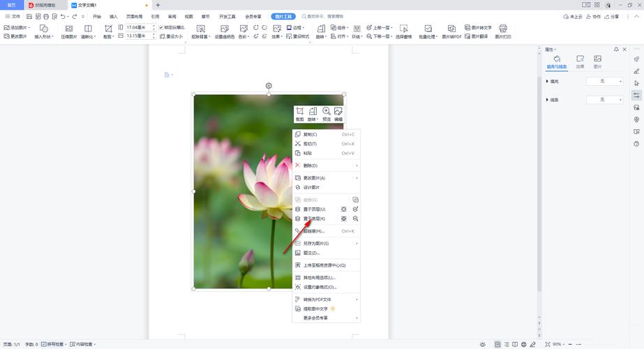Choose Copy (复制) in context menu
644x349 pixels.
326,135
